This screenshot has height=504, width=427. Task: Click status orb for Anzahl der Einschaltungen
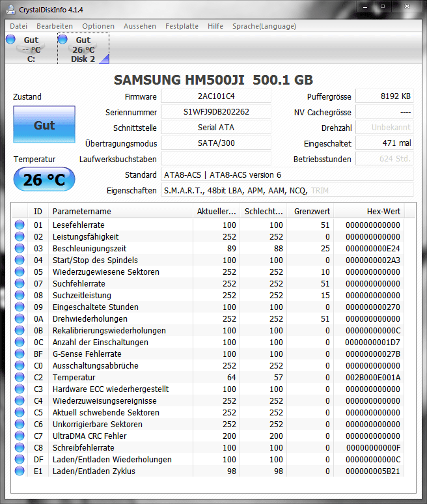coord(20,342)
